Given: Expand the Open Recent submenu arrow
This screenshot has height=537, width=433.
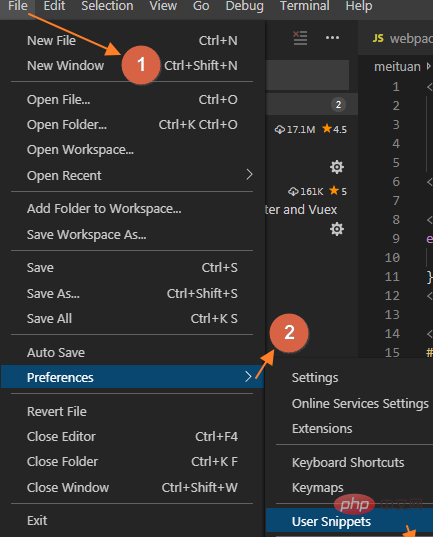Looking at the screenshot, I should click(x=249, y=175).
